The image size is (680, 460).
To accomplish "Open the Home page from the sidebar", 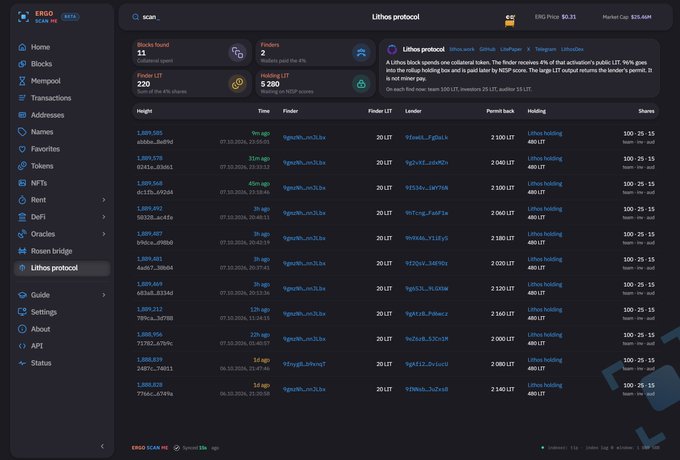I will coord(40,47).
